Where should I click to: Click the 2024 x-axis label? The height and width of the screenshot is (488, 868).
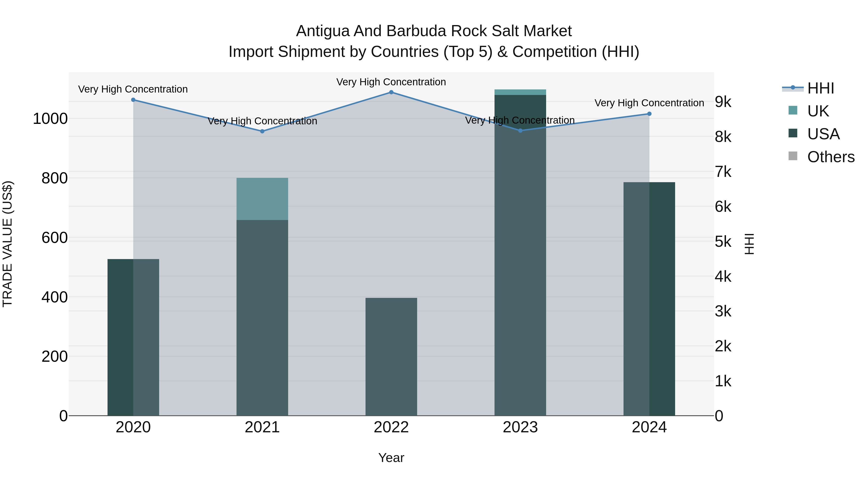649,427
